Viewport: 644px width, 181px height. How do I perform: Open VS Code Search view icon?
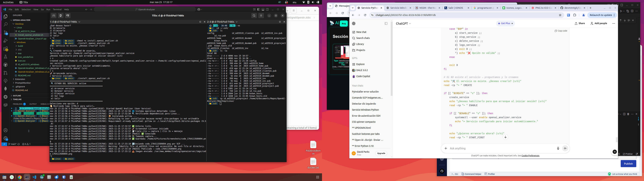[x=6, y=24]
